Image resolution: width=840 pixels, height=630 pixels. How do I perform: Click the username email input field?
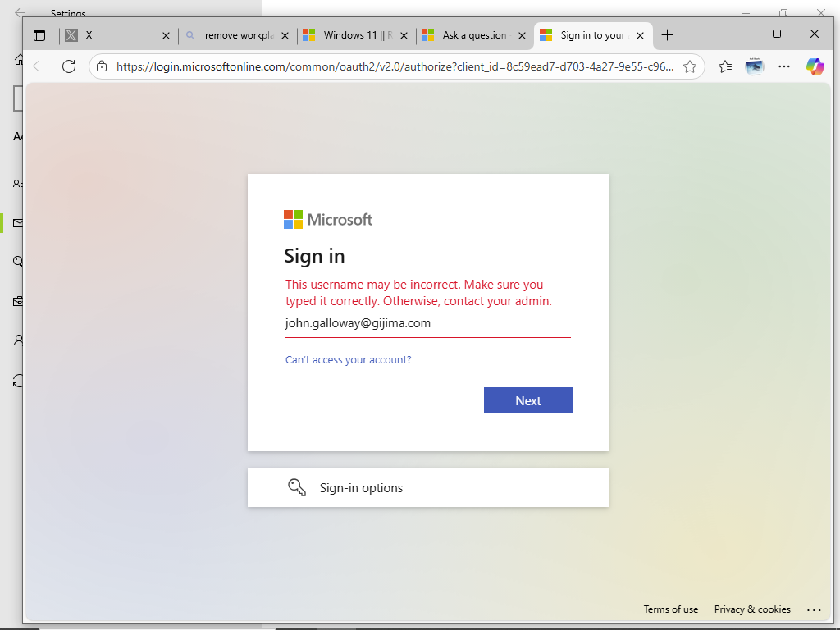(x=428, y=323)
